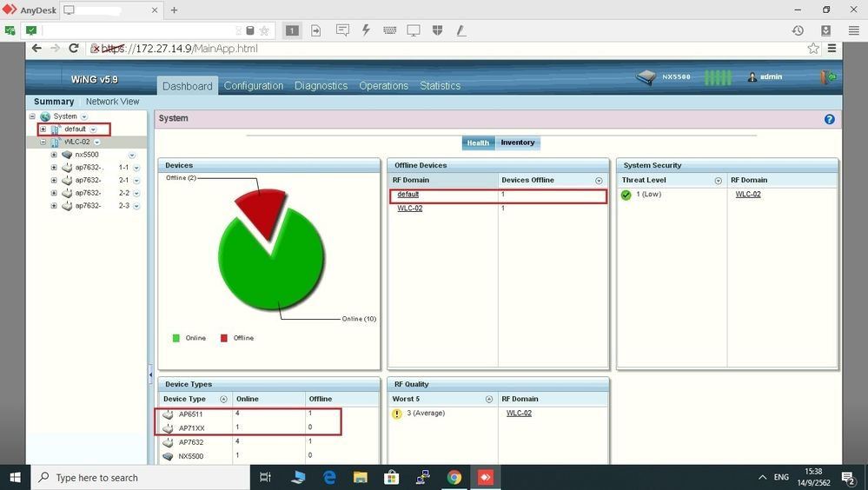The image size is (868, 490).
Task: Open the Devices Offline column dropdown
Action: click(x=599, y=181)
